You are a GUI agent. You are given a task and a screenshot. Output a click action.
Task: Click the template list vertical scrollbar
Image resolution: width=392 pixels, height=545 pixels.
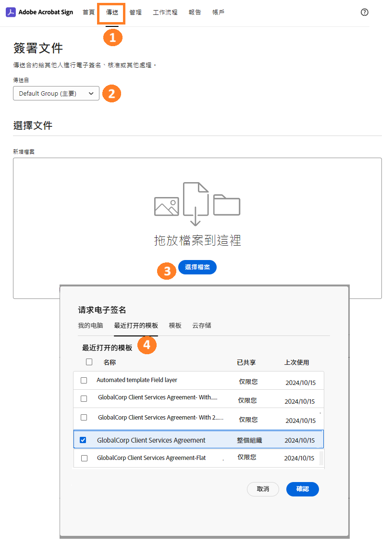coord(321,458)
